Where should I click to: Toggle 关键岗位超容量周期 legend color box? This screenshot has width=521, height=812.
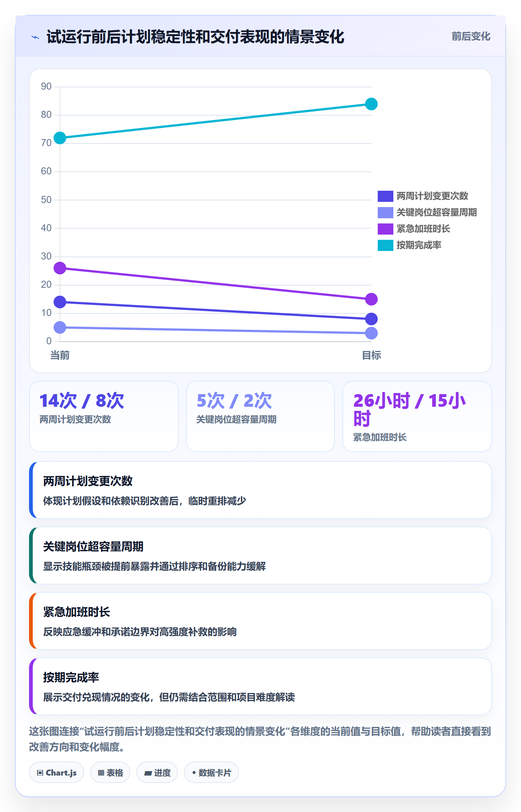(385, 212)
